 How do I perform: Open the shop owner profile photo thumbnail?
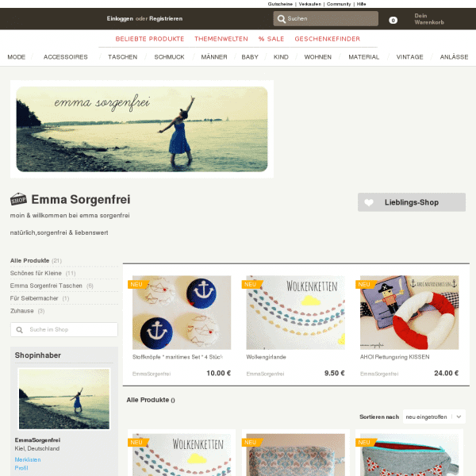coord(64,399)
